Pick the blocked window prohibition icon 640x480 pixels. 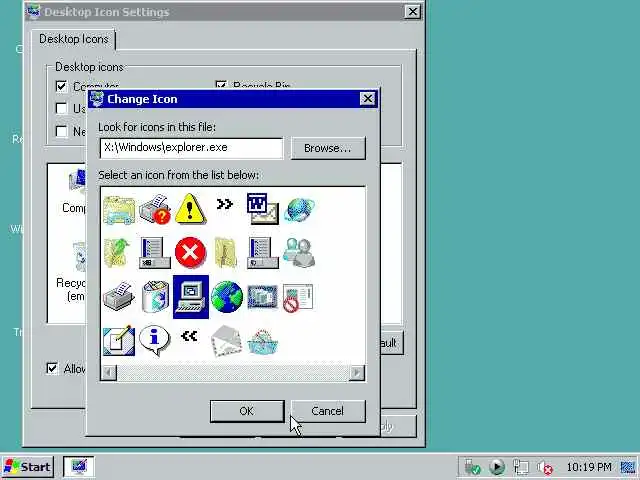[x=298, y=298]
